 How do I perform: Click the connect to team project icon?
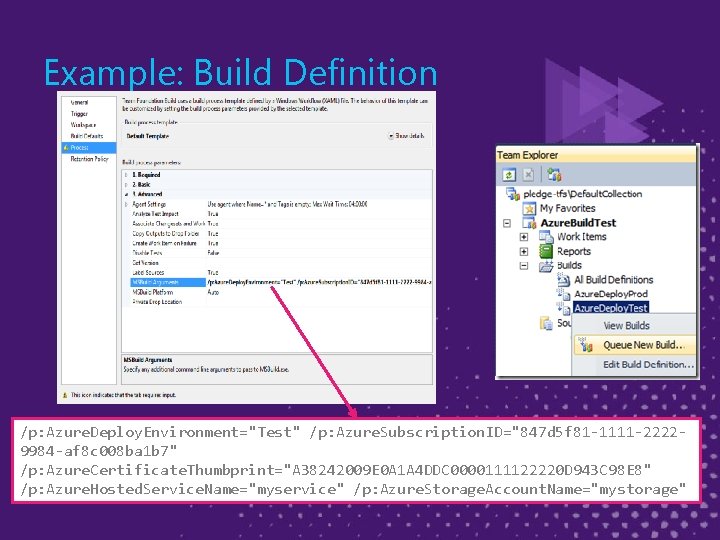click(x=554, y=175)
